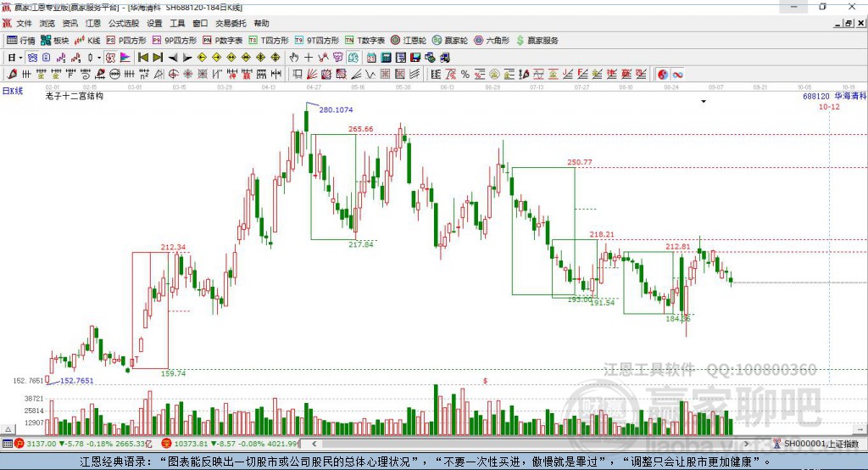Click the 218.21 price label
The width and height of the screenshot is (868, 470).
602,234
